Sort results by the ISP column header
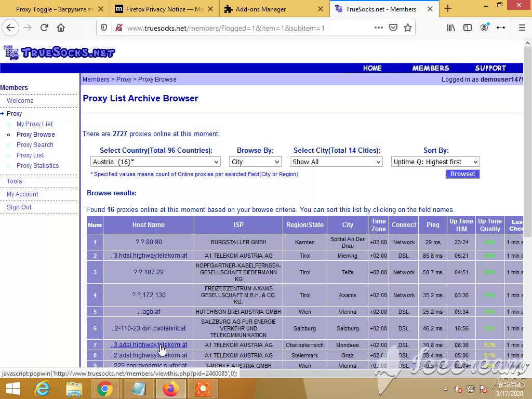This screenshot has height=399, width=532. pos(238,225)
